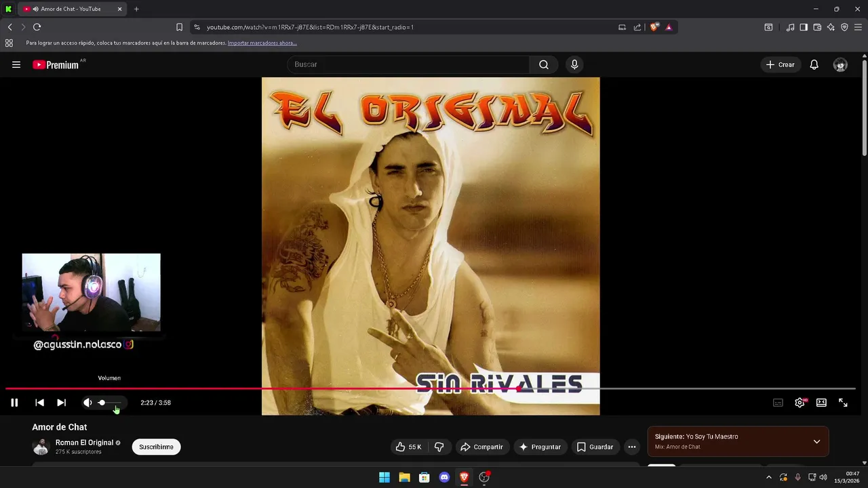Viewport: 868px width, 488px height.
Task: Click the magnifier search button
Action: pos(544,64)
